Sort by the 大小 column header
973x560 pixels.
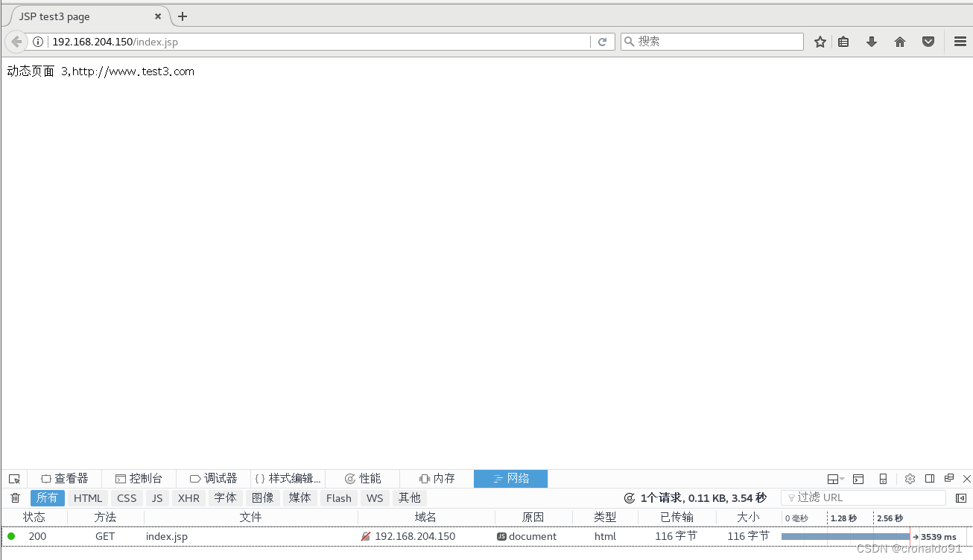pyautogui.click(x=748, y=518)
